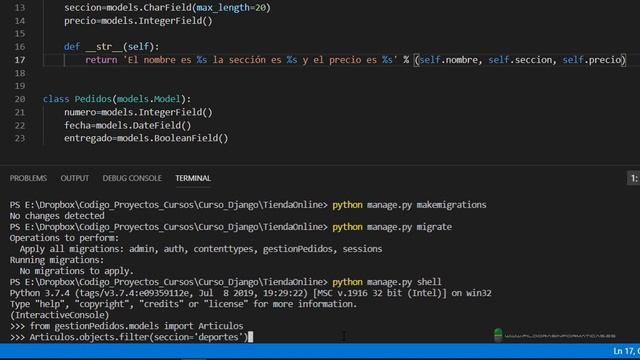Switch to the PROBLEMS panel tab
Screen dimensions: 640x360
(28, 178)
